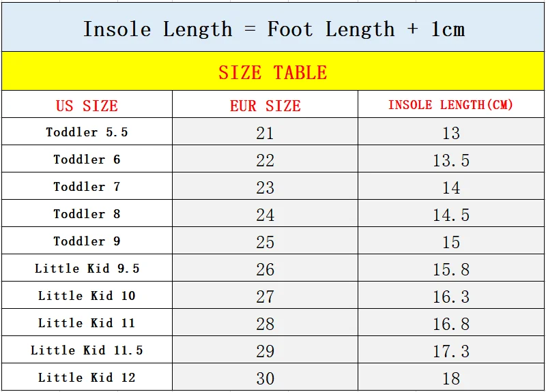Select the Little Kid 11 label
The image size is (546, 392).
(87, 323)
